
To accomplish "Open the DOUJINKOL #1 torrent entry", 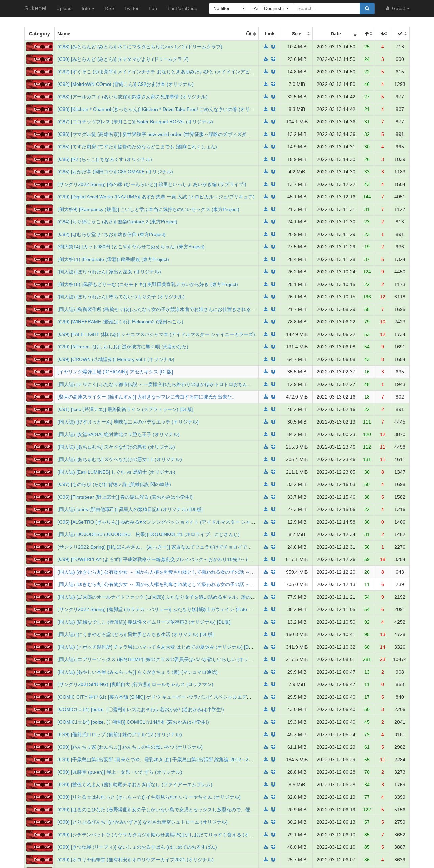I will click(148, 534).
